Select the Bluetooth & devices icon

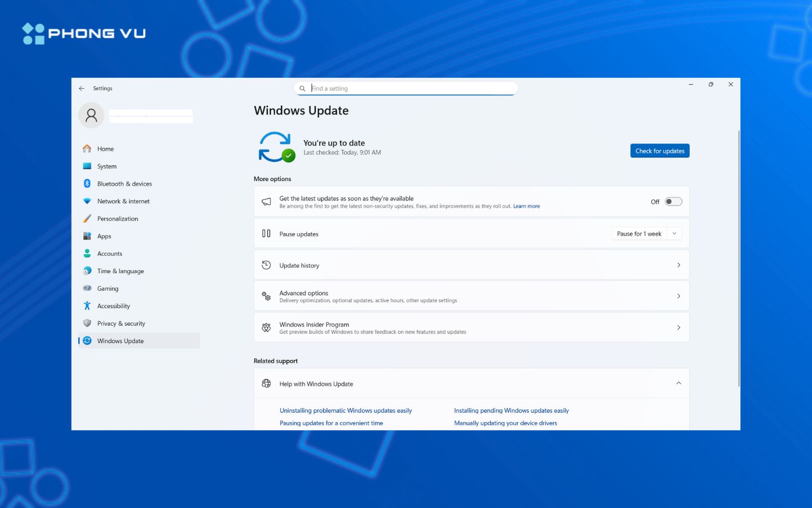[x=87, y=183]
